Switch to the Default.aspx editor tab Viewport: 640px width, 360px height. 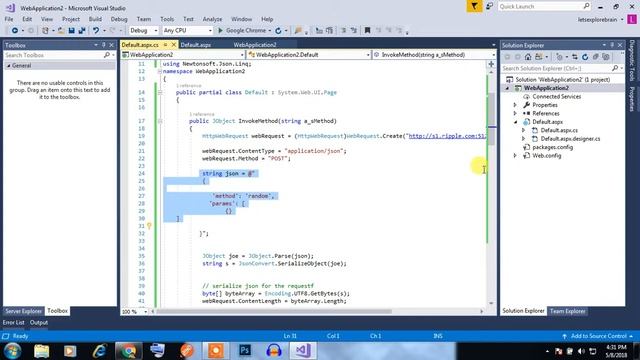pos(196,45)
